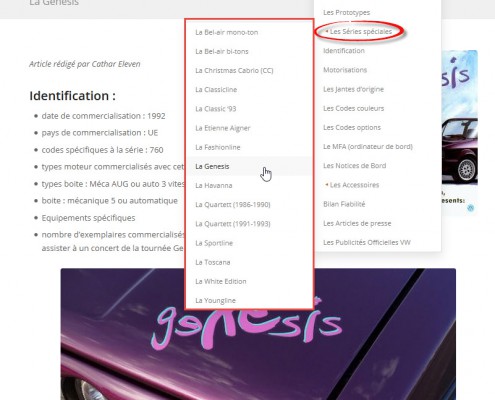Go to Les Articles de presse
Viewport: 495px width, 400px height.
pyautogui.click(x=357, y=223)
